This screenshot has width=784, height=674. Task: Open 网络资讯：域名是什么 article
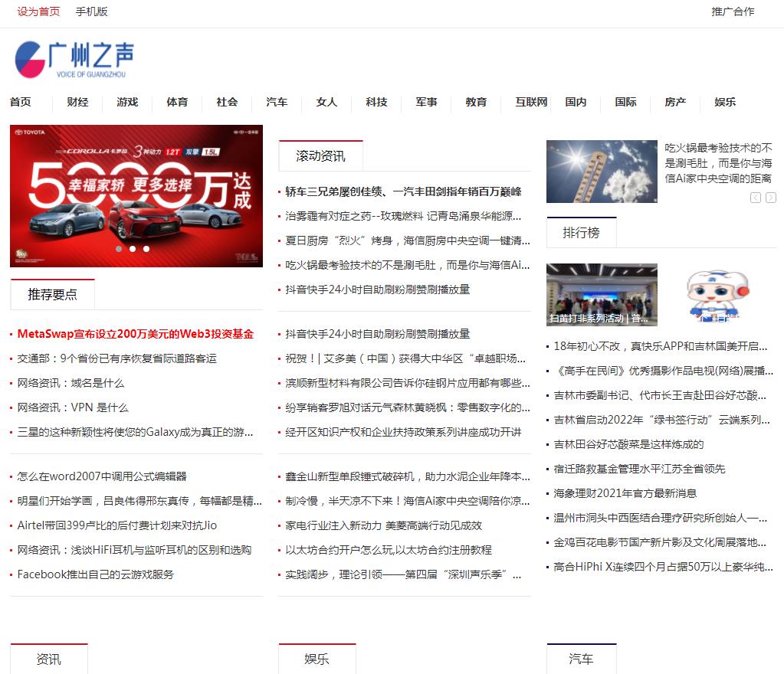click(71, 383)
